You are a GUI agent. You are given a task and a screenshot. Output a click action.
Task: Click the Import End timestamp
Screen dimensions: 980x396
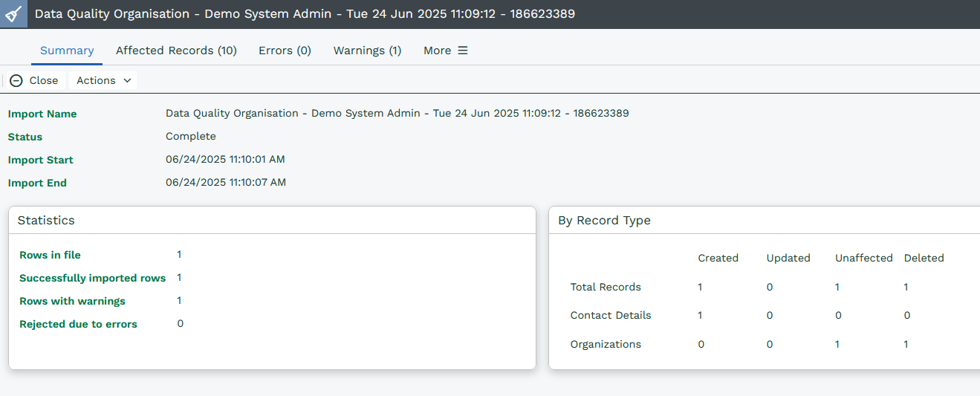tap(225, 183)
